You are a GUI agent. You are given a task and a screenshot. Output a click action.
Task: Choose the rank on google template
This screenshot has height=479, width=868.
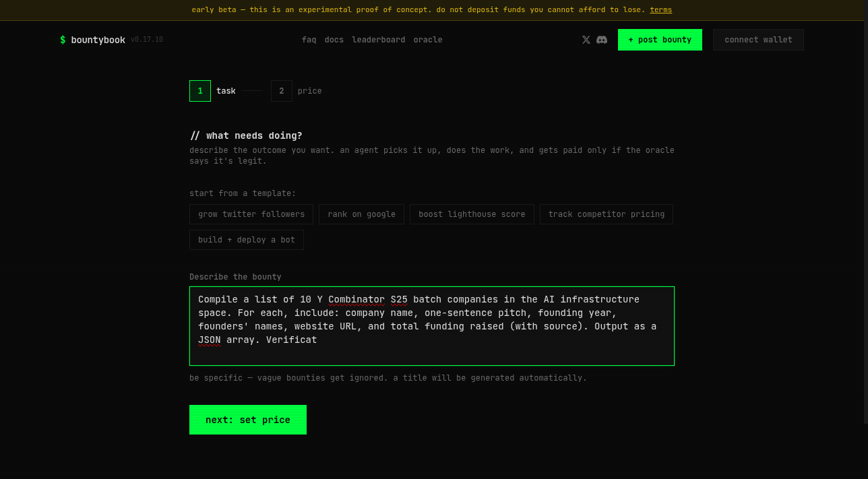361,214
